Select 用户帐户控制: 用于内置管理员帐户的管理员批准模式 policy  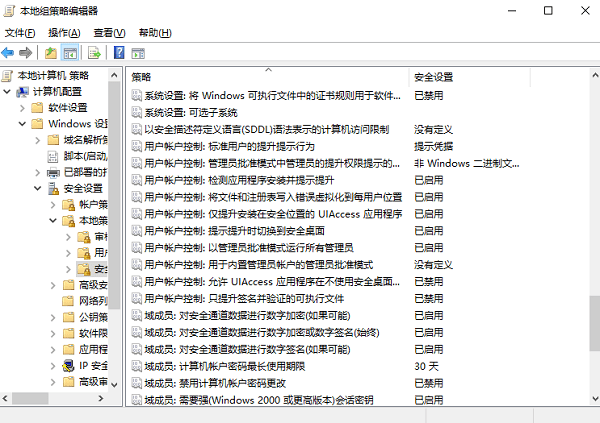[258, 265]
